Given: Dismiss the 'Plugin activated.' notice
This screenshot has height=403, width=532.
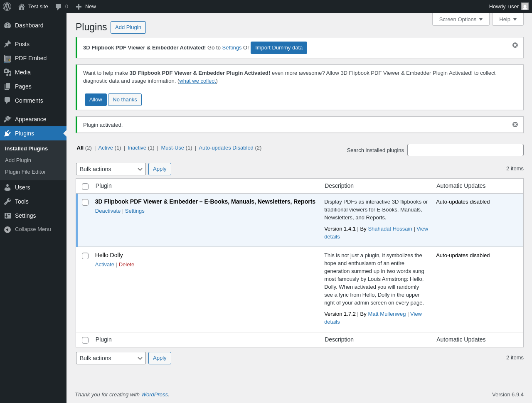Looking at the screenshot, I should point(515,125).
